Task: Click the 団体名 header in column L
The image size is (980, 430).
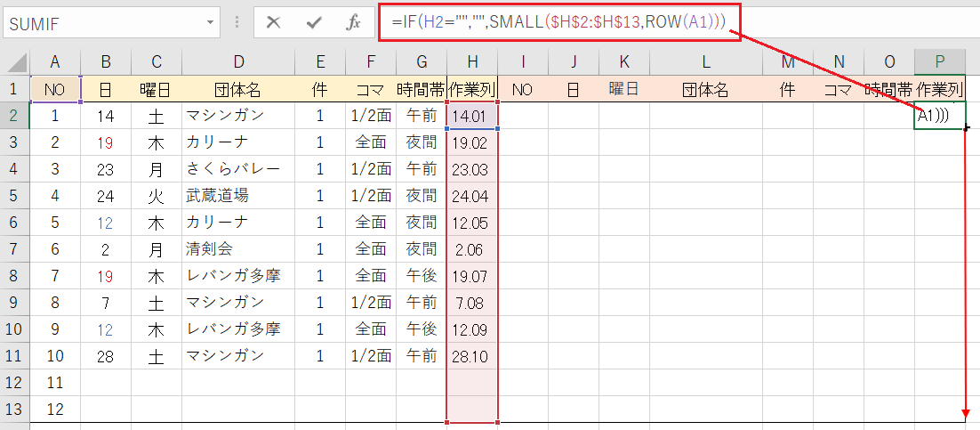Action: coord(706,89)
